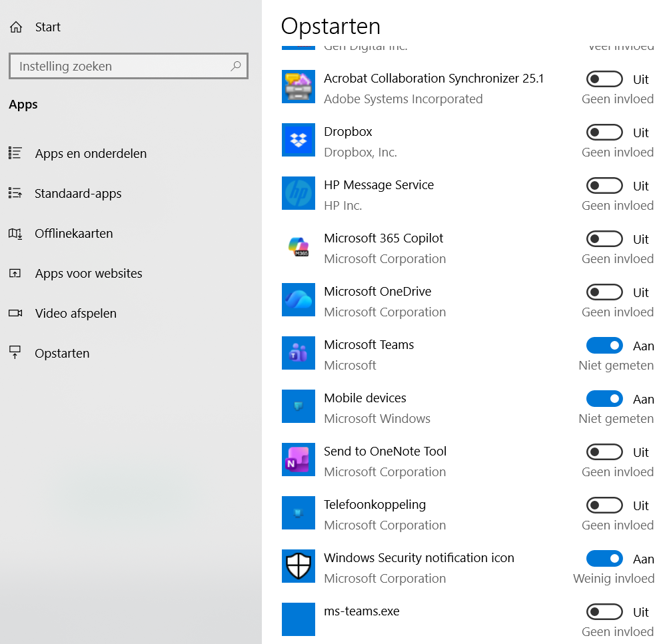Focus the Instelling zoeken search box
This screenshot has height=644, width=667.
click(129, 66)
